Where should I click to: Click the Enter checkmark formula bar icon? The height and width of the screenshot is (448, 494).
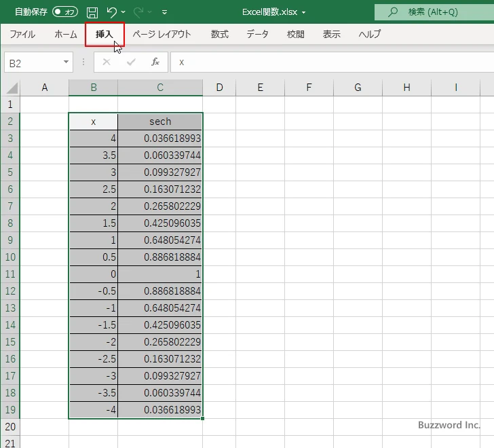point(131,62)
